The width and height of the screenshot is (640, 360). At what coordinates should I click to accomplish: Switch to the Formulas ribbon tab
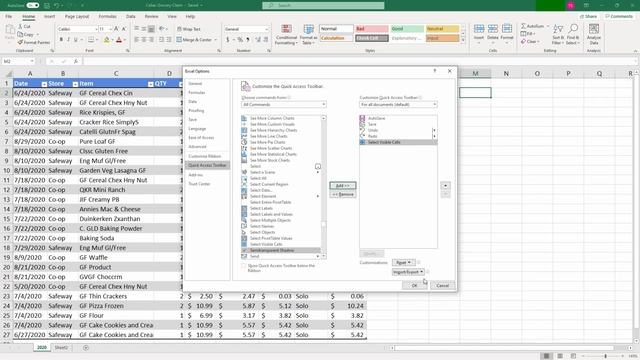click(107, 16)
